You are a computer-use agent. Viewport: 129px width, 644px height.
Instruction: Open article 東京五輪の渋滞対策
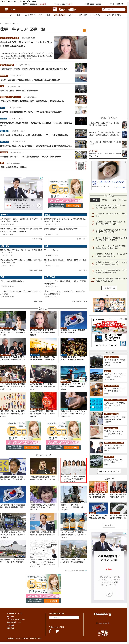click(x=31, y=157)
